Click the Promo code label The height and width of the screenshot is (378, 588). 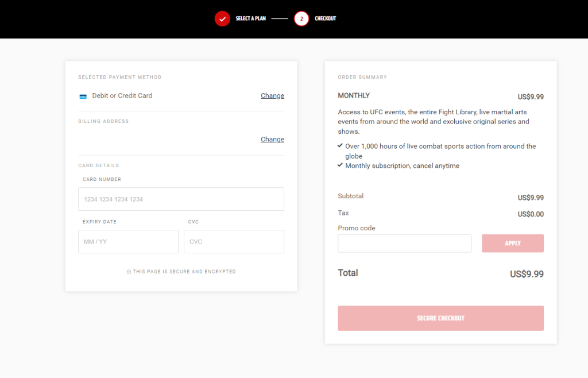tap(357, 228)
